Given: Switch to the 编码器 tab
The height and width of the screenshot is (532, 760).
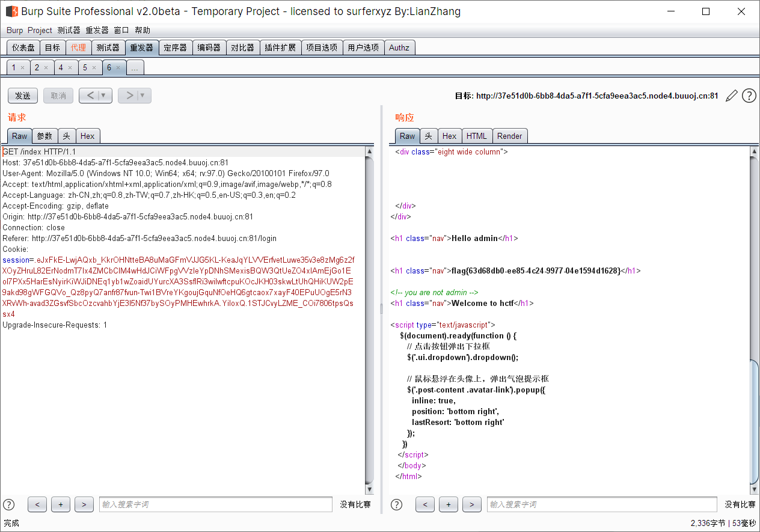Looking at the screenshot, I should pos(209,47).
